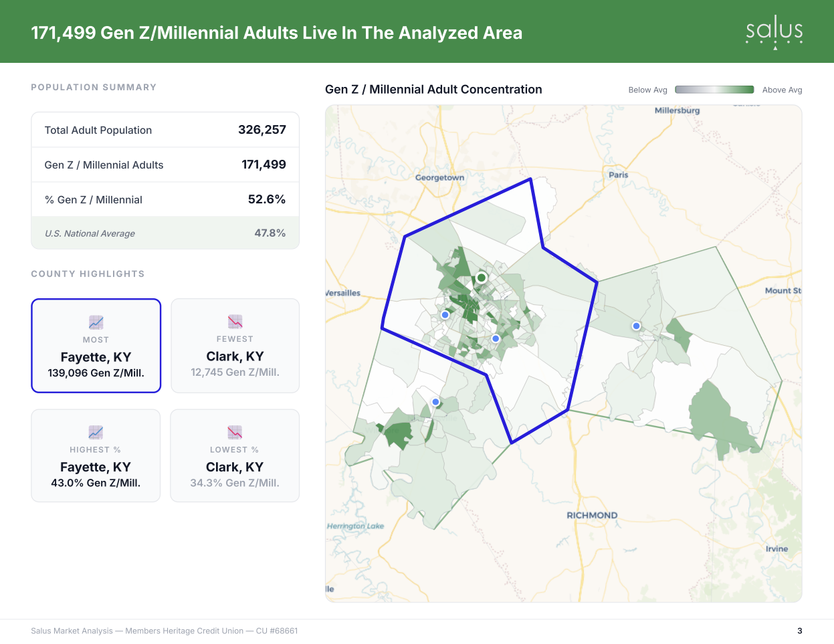Click the green branch marker on the map
The image size is (834, 644).
(x=482, y=278)
